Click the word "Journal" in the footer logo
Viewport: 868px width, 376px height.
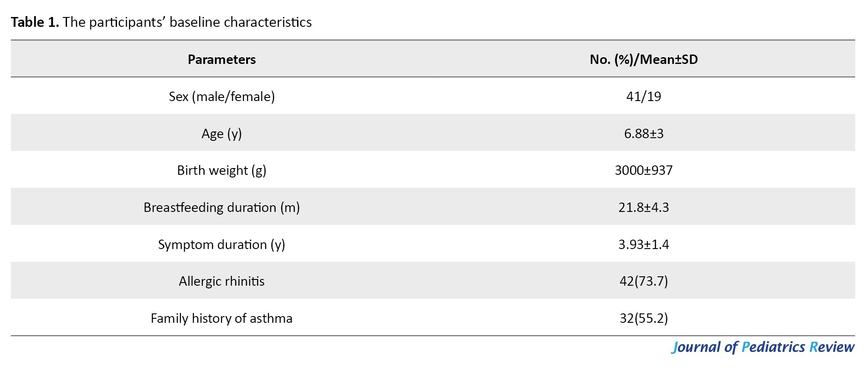point(696,347)
